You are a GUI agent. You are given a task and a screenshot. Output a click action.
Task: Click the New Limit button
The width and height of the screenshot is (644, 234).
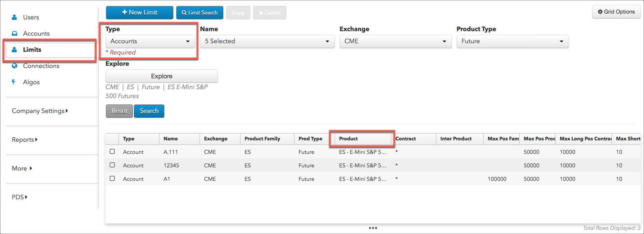(x=140, y=13)
